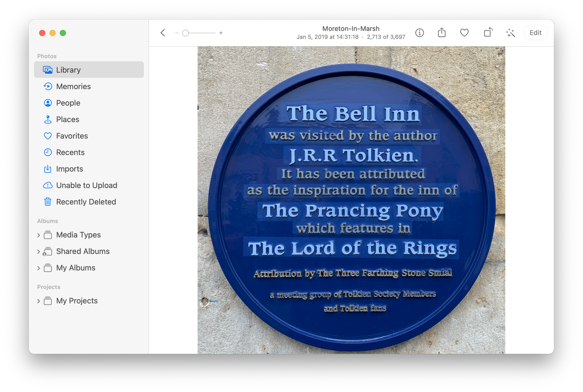Expand Shared Albums chevron
This screenshot has width=583, height=392.
pos(38,251)
